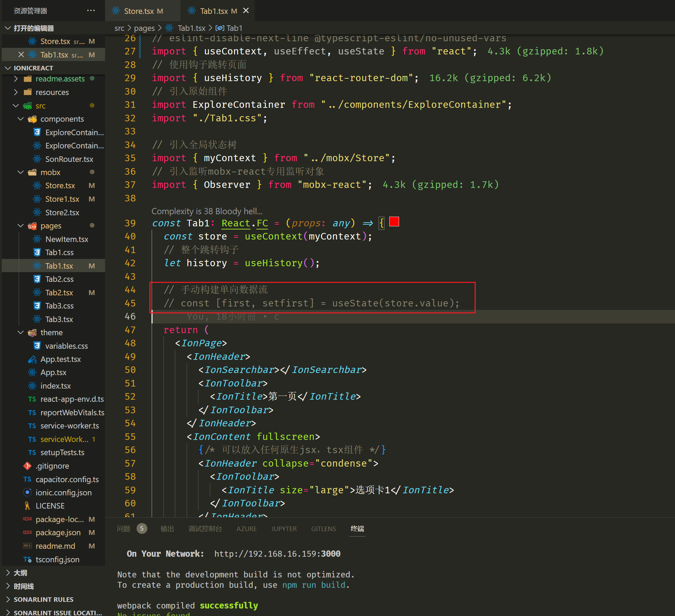Close the Tab1.tsx editor tab
675x616 pixels.
pyautogui.click(x=246, y=11)
